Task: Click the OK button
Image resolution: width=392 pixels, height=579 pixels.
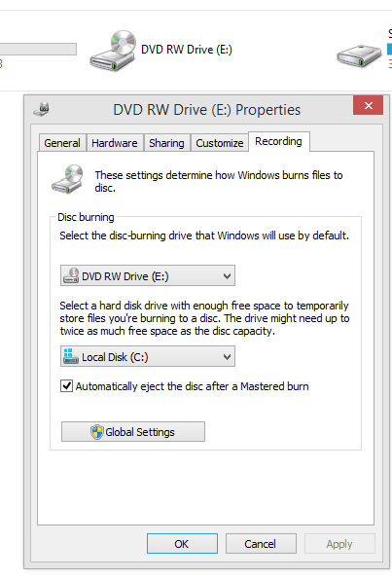Action: coord(182,544)
